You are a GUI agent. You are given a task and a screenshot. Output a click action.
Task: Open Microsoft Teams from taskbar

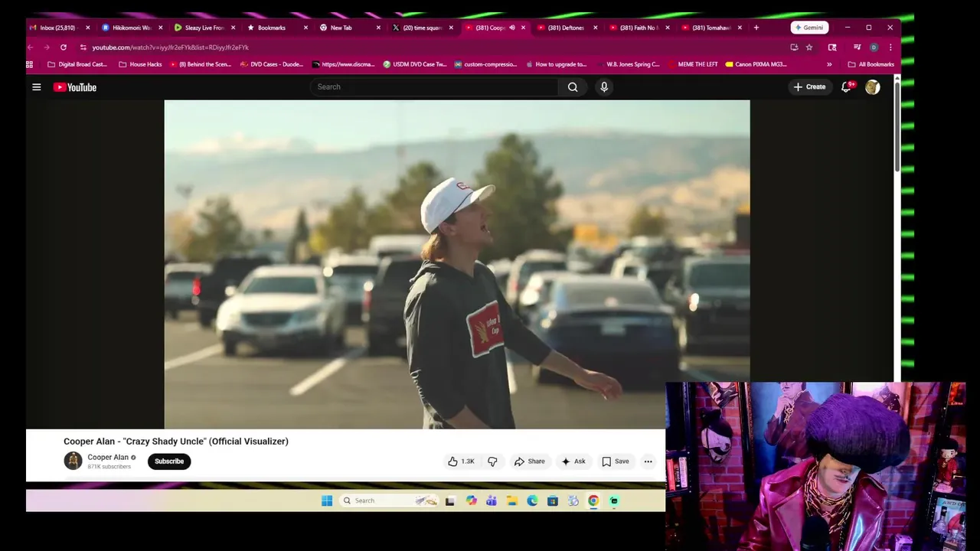491,500
